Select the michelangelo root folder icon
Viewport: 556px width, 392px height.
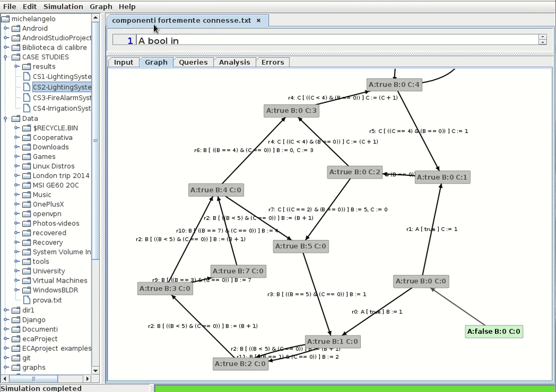[x=5, y=19]
